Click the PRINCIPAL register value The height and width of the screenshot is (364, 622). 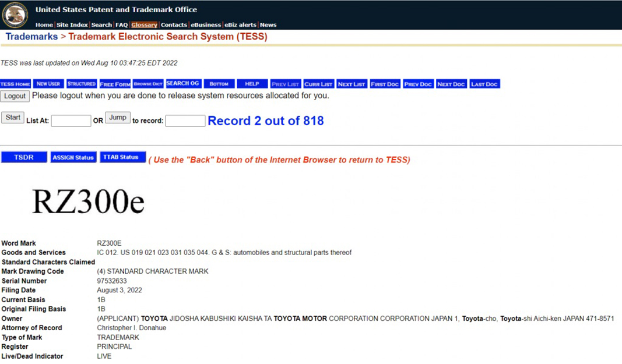(x=114, y=347)
